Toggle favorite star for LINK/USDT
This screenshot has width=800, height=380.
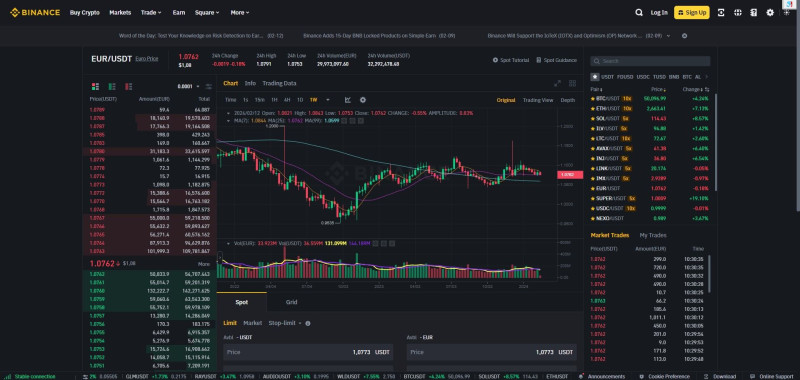click(593, 168)
